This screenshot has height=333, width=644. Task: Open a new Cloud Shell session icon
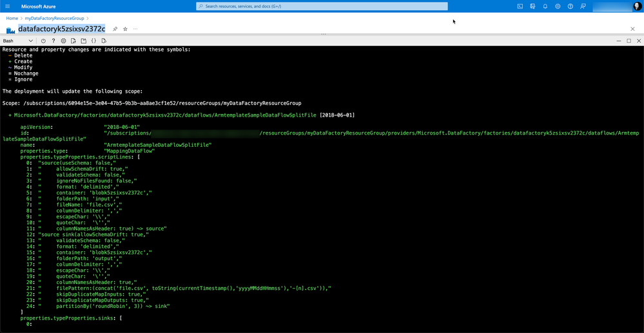[x=83, y=41]
